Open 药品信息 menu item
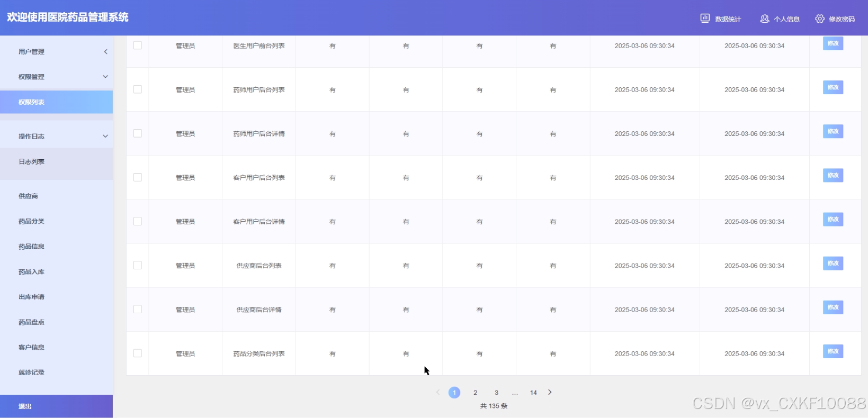 [56, 247]
